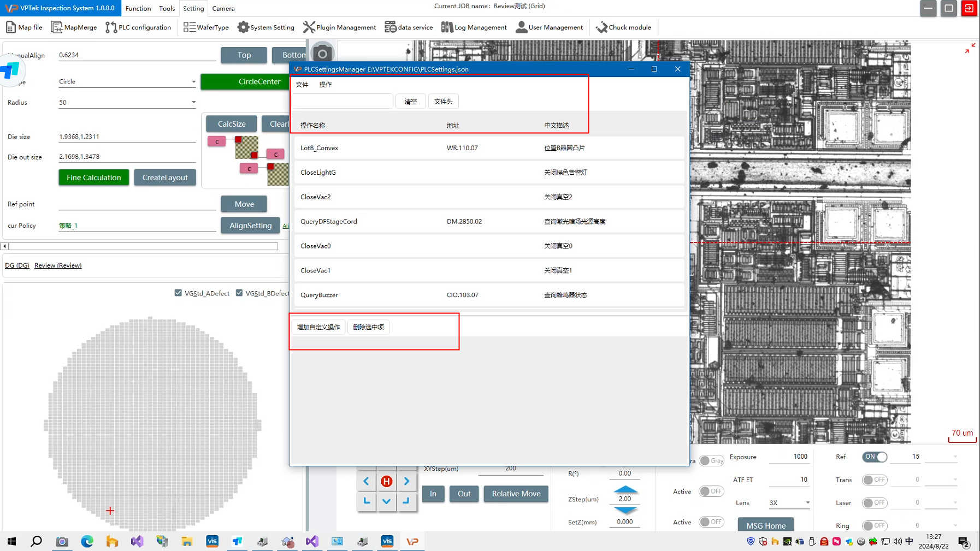The width and height of the screenshot is (980, 551).
Task: Open Function menu
Action: (x=138, y=8)
